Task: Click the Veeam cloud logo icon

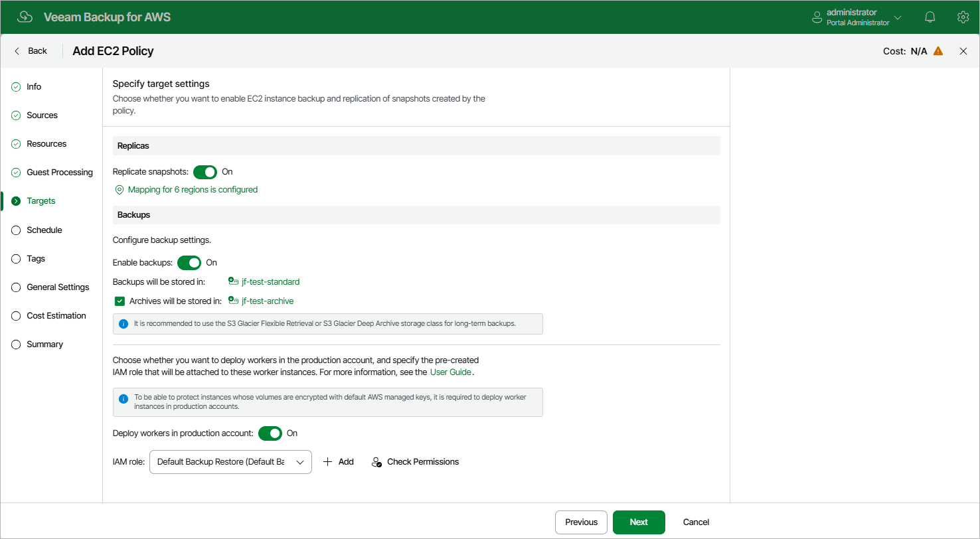Action: [25, 17]
